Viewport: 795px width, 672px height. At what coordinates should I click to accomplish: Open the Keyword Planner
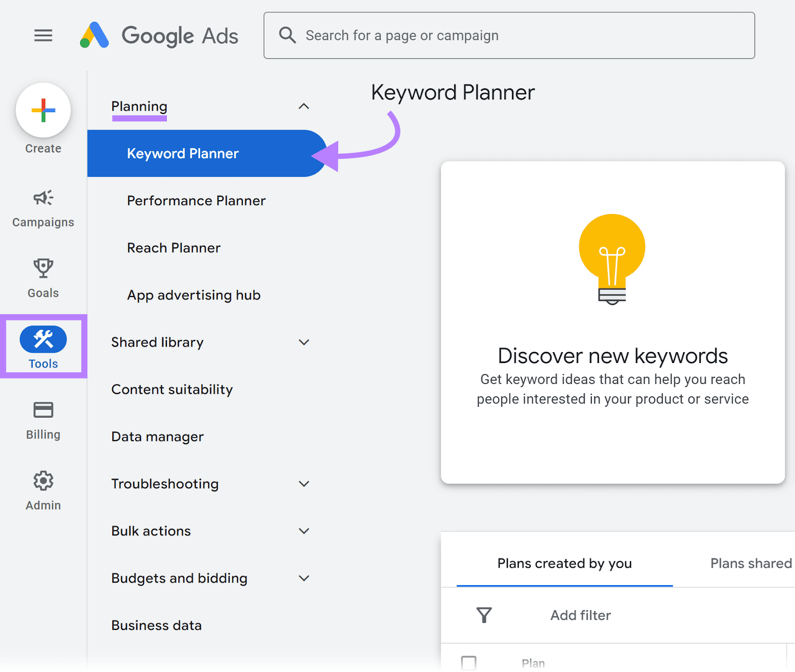pos(182,153)
